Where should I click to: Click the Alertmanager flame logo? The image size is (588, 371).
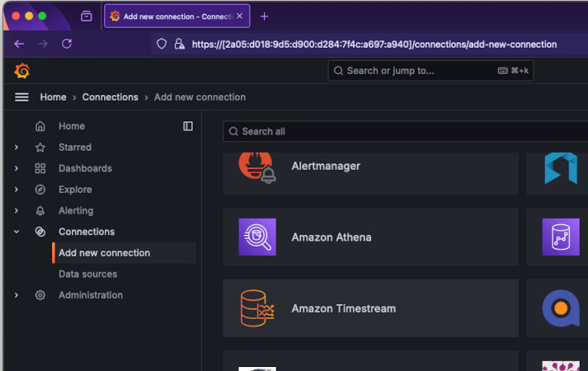256,167
